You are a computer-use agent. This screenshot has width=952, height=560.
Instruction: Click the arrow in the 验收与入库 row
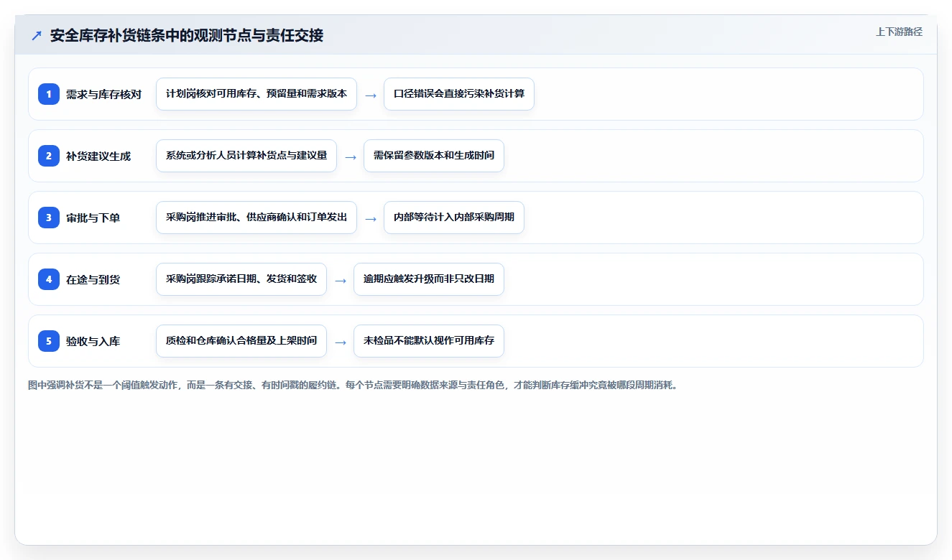pos(341,342)
